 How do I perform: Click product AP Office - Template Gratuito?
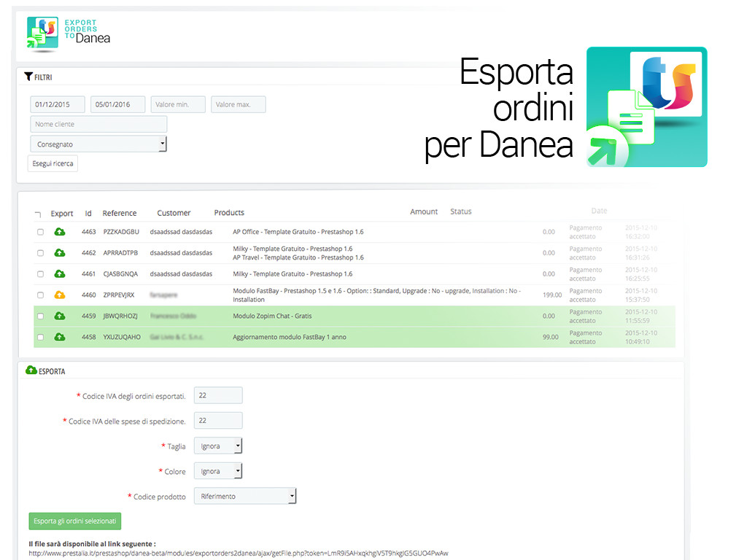pyautogui.click(x=298, y=232)
